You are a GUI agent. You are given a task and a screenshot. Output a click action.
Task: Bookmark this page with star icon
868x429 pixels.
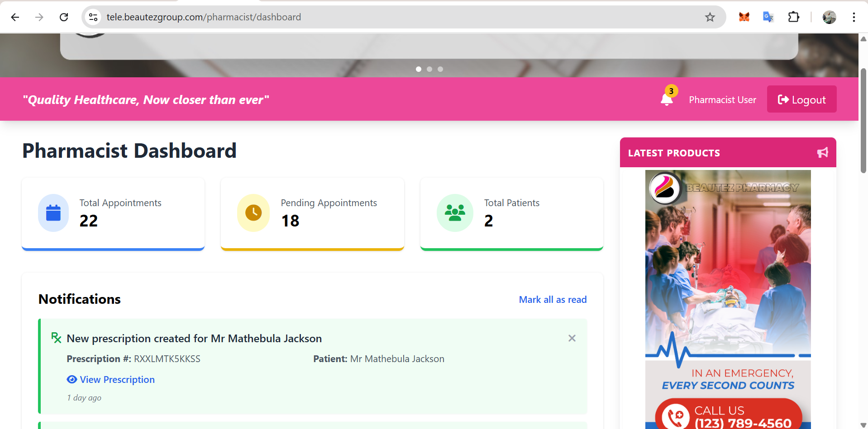[x=710, y=17]
